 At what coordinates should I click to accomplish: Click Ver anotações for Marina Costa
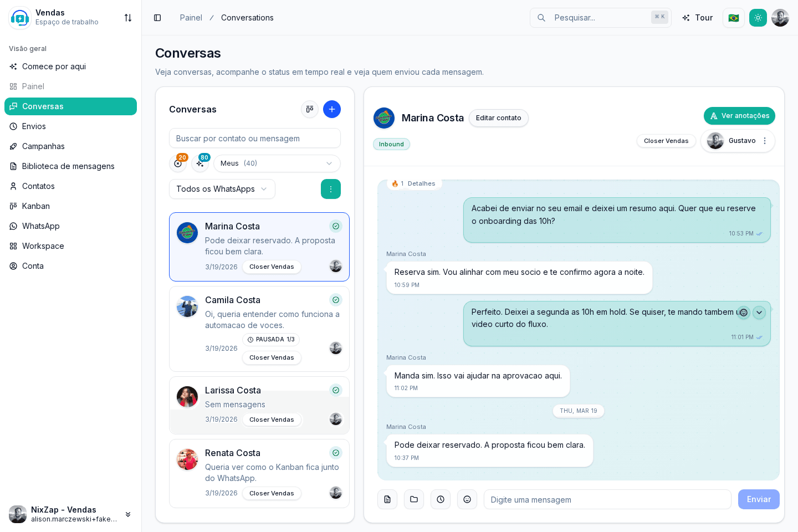[x=739, y=116]
